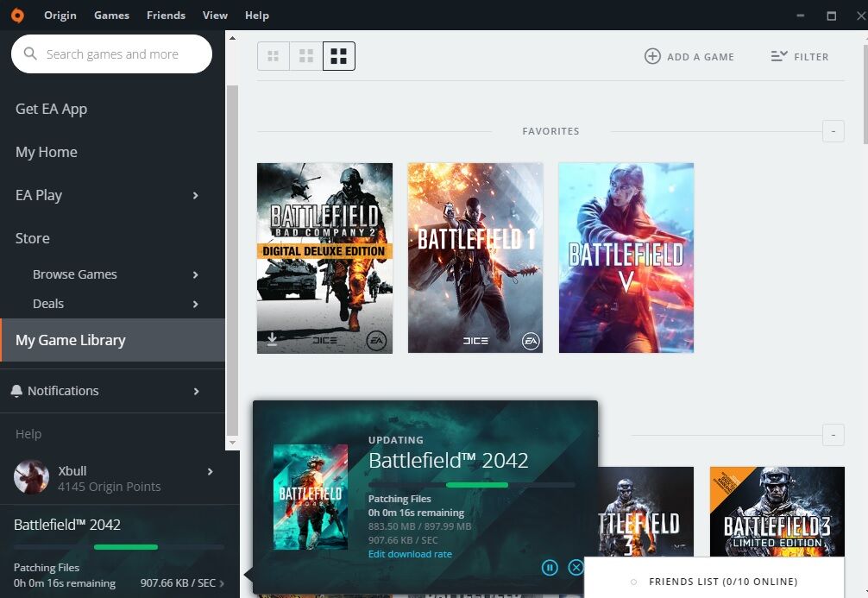The width and height of the screenshot is (868, 598).
Task: Collapse the Favorites section
Action: (x=833, y=131)
